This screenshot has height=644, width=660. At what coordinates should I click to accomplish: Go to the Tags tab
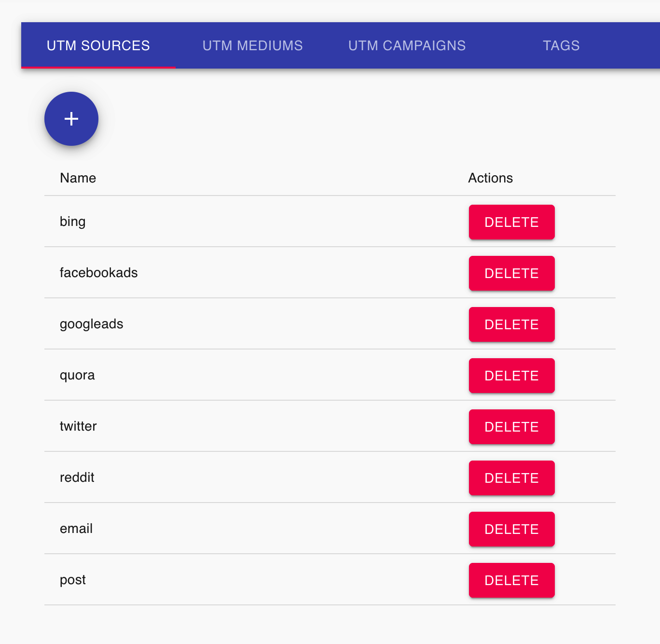(x=561, y=45)
